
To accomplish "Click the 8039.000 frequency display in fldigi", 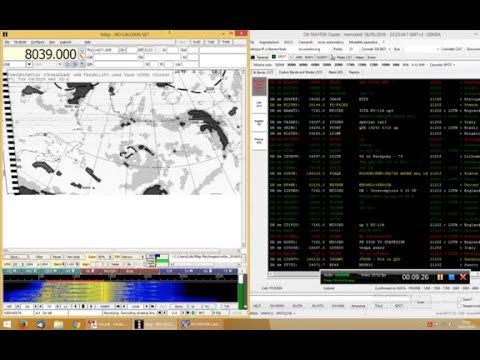I will pos(40,54).
